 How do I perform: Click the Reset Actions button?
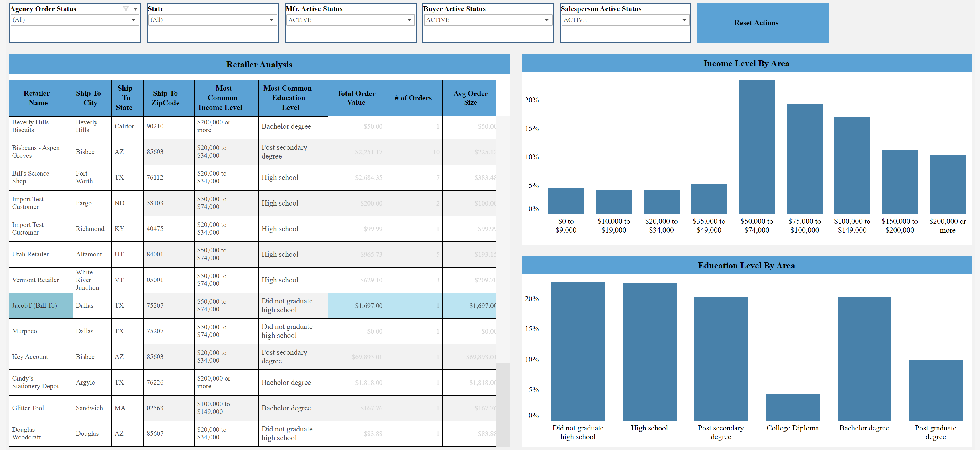pyautogui.click(x=762, y=23)
